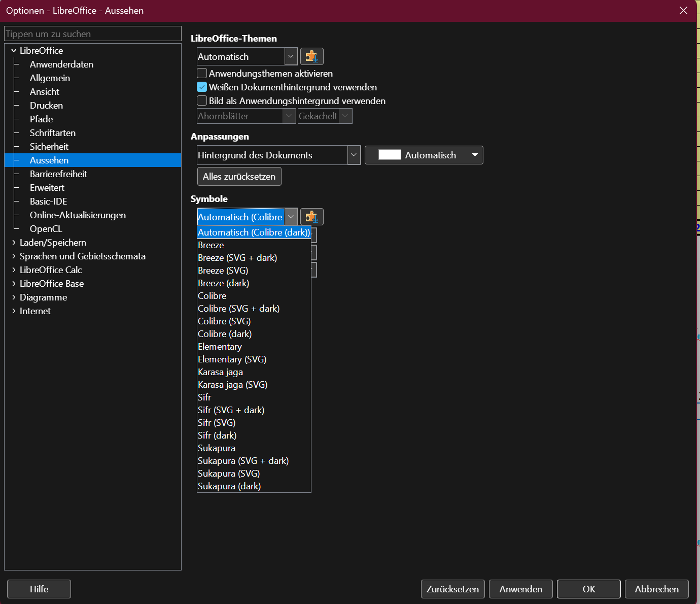Click the Hilfe button
The width and height of the screenshot is (700, 604).
click(39, 589)
